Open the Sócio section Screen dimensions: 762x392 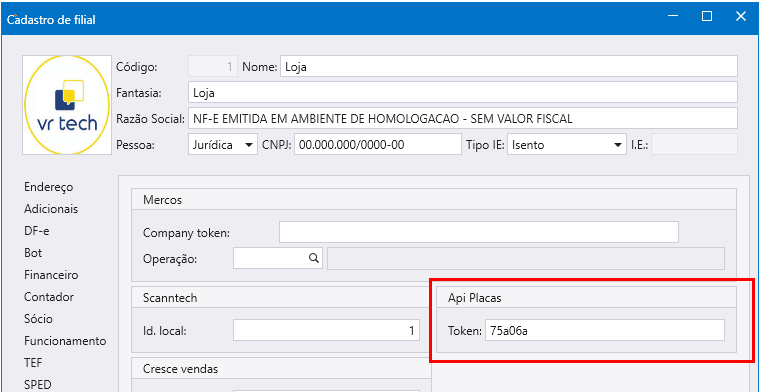[x=38, y=319]
